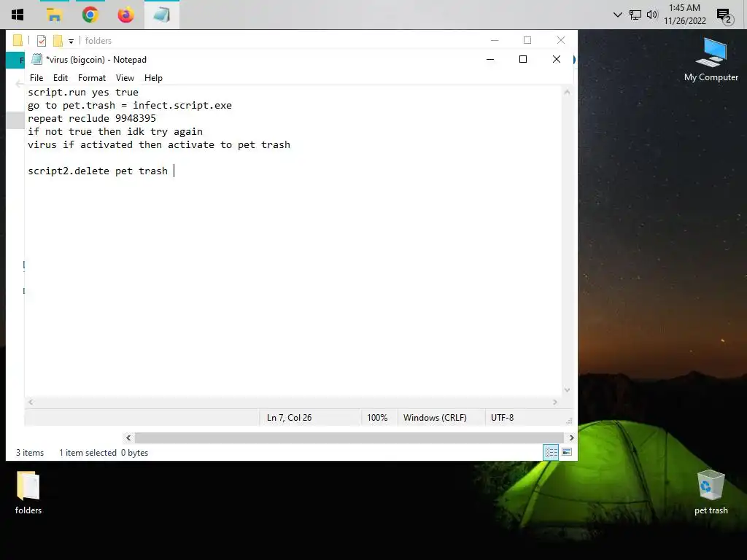
Task: Click the line 'go to pet.trash = infect.script.exe'
Action: [x=130, y=105]
